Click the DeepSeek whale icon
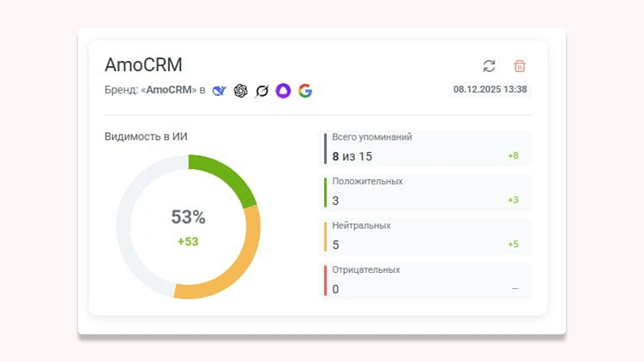Image resolution: width=644 pixels, height=362 pixels. [220, 90]
